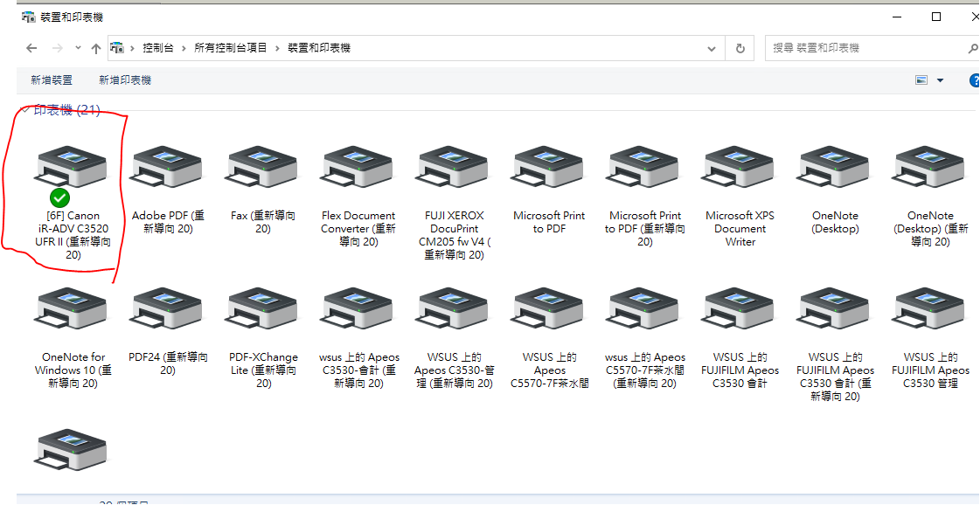
Task: Click the refresh button beside address bar
Action: [740, 48]
